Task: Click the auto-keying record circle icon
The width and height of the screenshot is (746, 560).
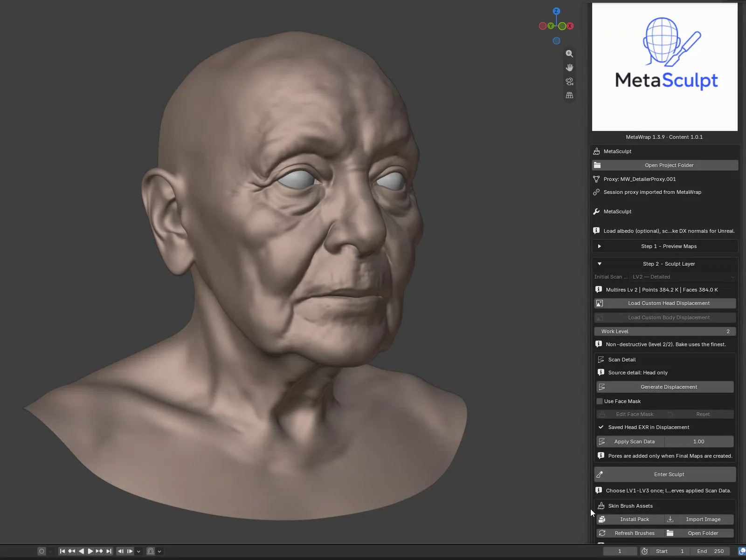Action: click(x=41, y=551)
